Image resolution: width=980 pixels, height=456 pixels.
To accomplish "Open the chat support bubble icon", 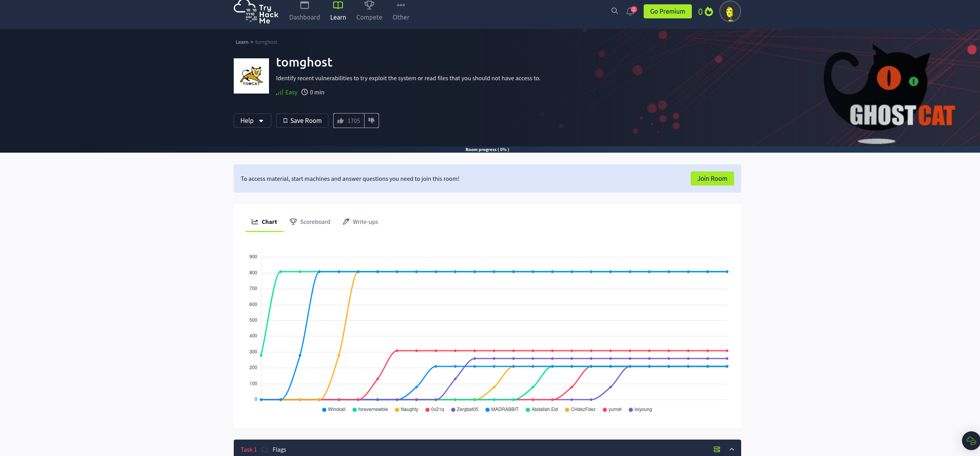I will (x=971, y=441).
